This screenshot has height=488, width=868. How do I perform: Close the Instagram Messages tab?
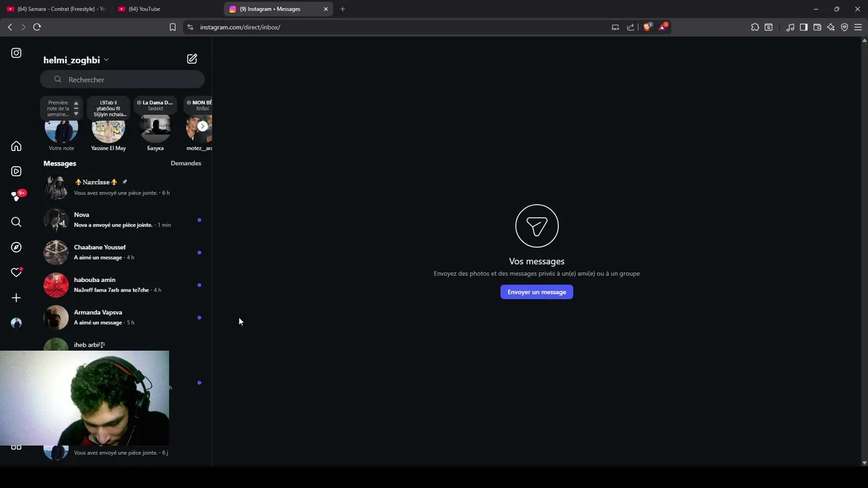(326, 9)
